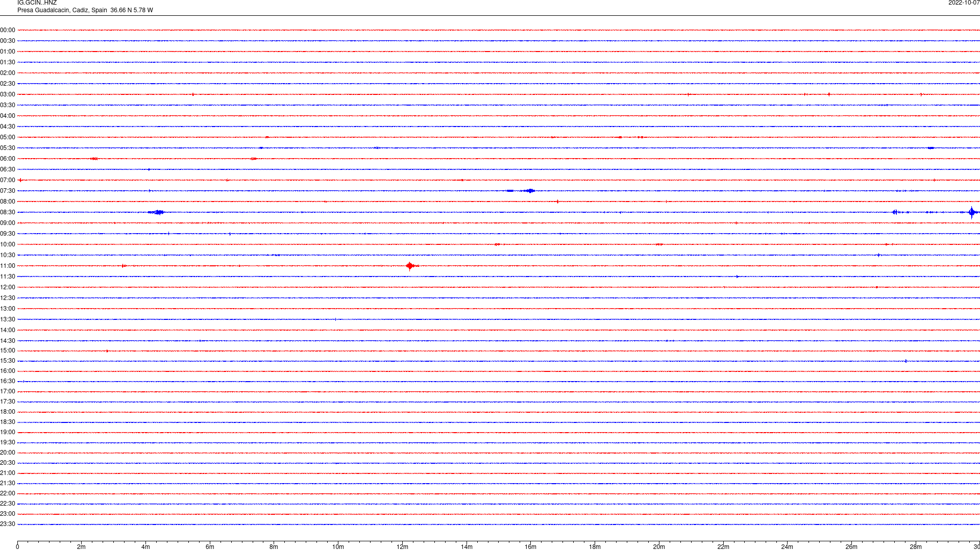This screenshot has width=980, height=551.
Task: Select the 11:30 time row label
Action: click(8, 277)
